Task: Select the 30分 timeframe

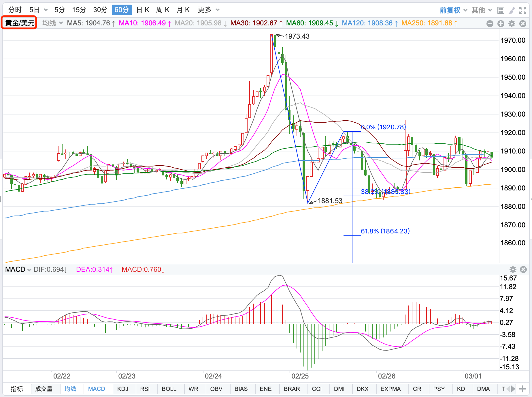Action: pyautogui.click(x=100, y=10)
